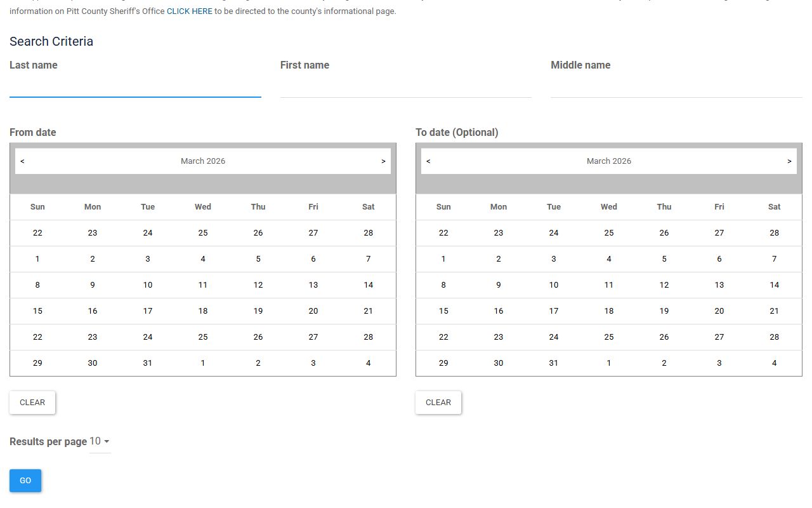Follow the CLICK HERE link
812x508 pixels.
click(189, 11)
